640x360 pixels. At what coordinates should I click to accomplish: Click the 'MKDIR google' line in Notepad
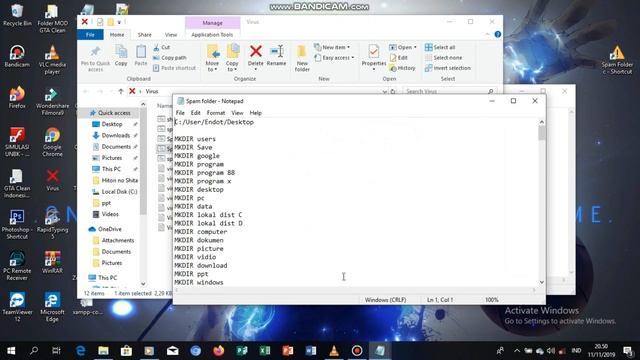(x=197, y=156)
